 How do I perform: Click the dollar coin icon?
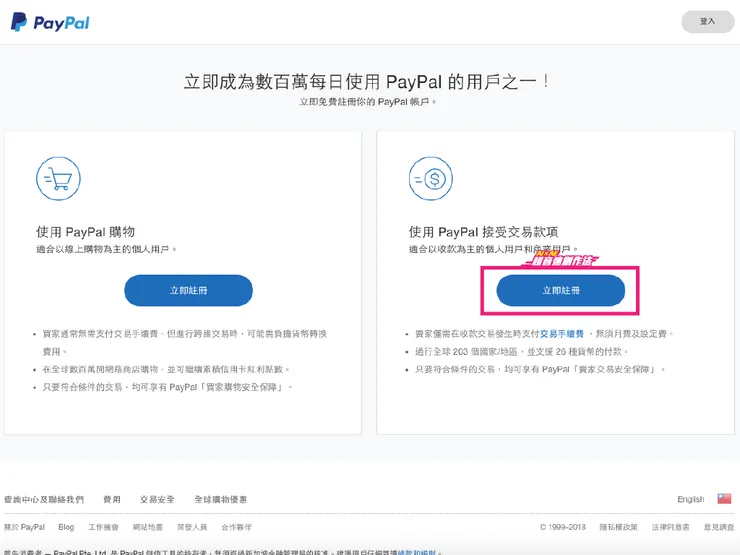[x=430, y=179]
